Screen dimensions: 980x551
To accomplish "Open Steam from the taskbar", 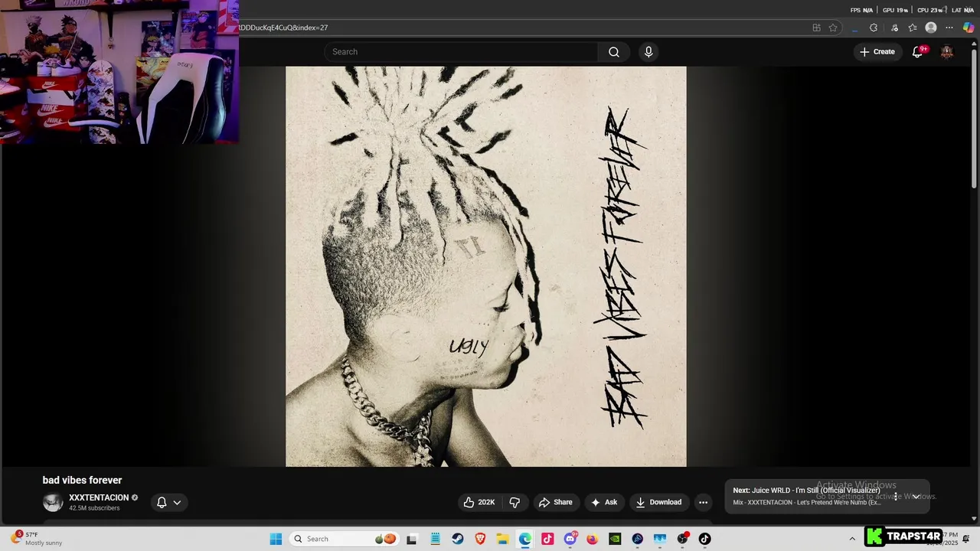I will click(x=457, y=539).
